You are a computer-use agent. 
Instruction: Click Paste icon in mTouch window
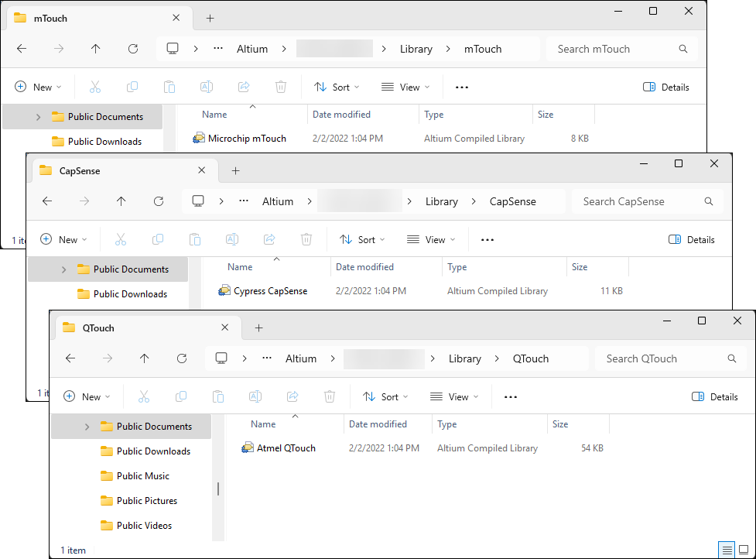coord(169,87)
